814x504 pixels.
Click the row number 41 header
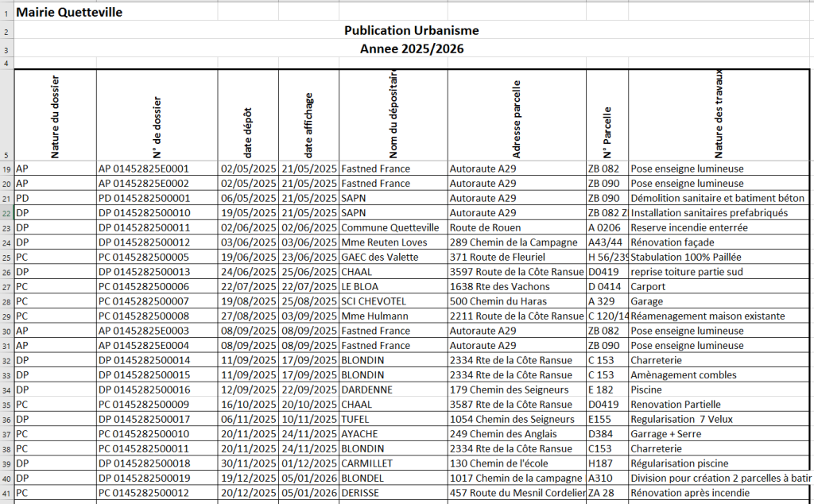tap(6, 493)
